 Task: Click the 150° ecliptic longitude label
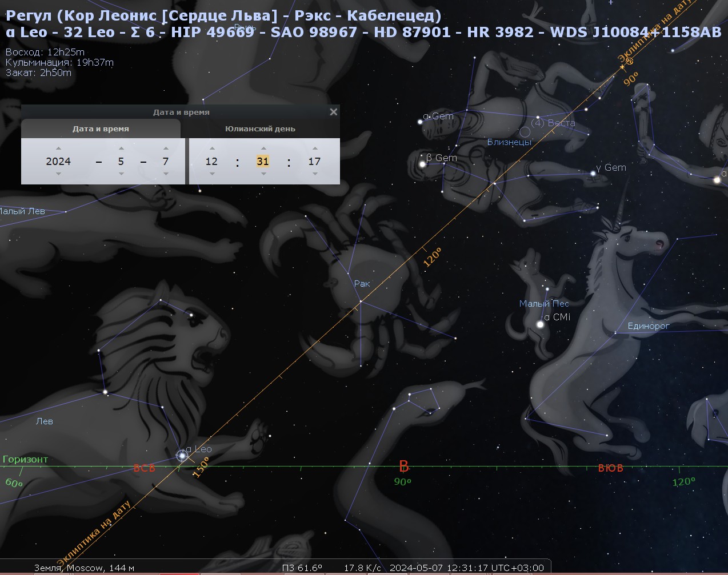click(201, 468)
